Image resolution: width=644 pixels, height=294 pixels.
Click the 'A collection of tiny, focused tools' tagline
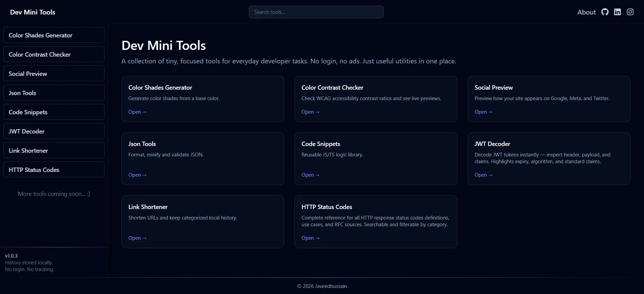(x=289, y=61)
